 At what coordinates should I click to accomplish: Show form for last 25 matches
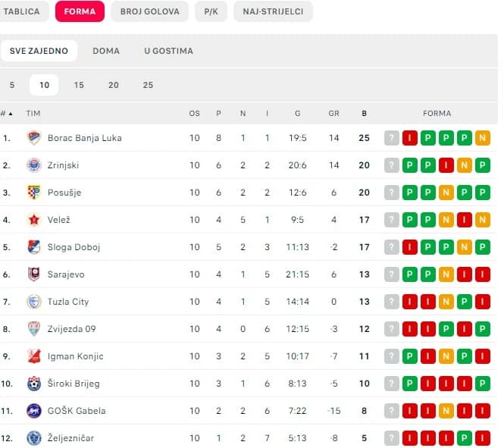148,85
